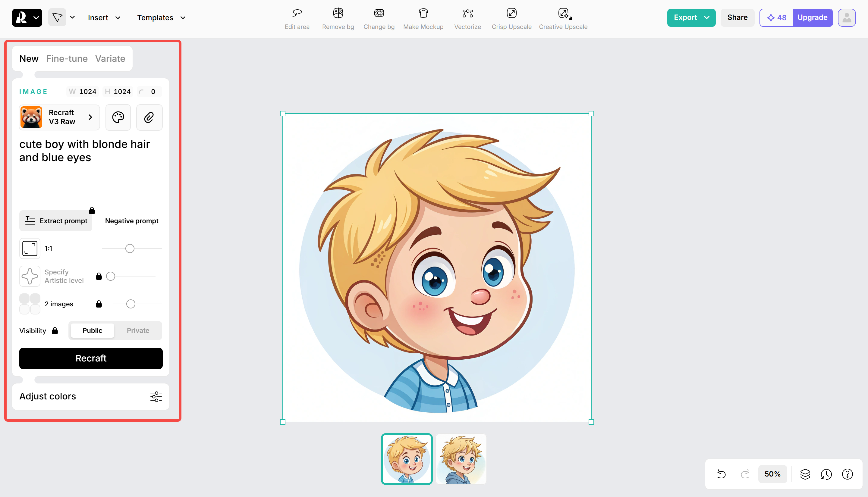Click the Recraft generate button

pyautogui.click(x=91, y=358)
